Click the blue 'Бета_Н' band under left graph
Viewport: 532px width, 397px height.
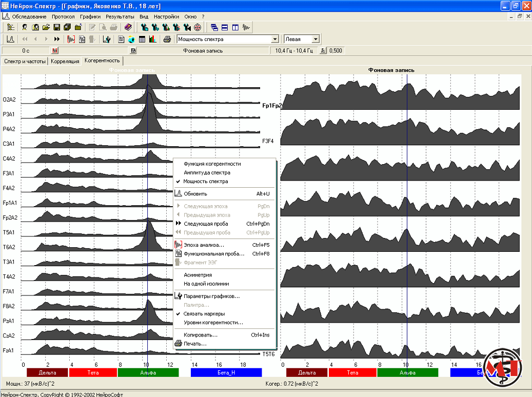pos(226,372)
